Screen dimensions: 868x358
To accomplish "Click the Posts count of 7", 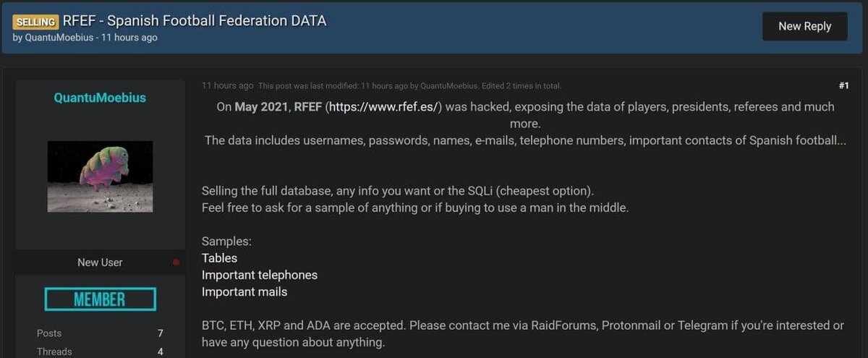I will click(160, 333).
